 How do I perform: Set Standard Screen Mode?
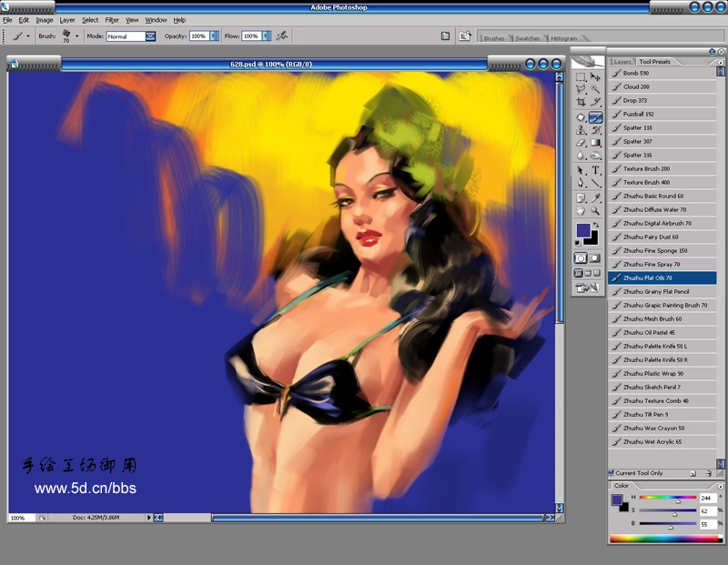coord(579,274)
